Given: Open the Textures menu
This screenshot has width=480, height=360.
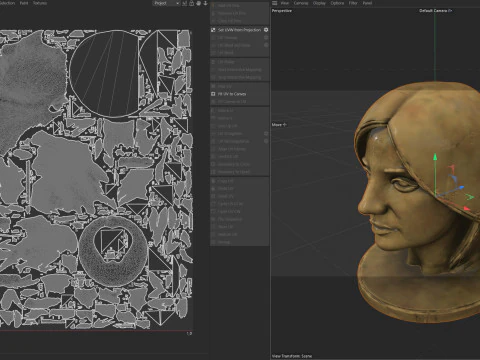Looking at the screenshot, I should [40, 3].
